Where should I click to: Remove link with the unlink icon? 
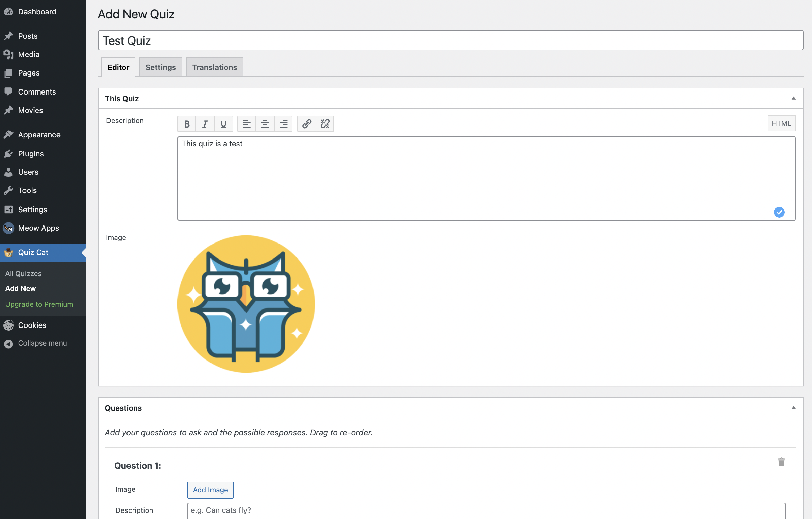pyautogui.click(x=325, y=124)
